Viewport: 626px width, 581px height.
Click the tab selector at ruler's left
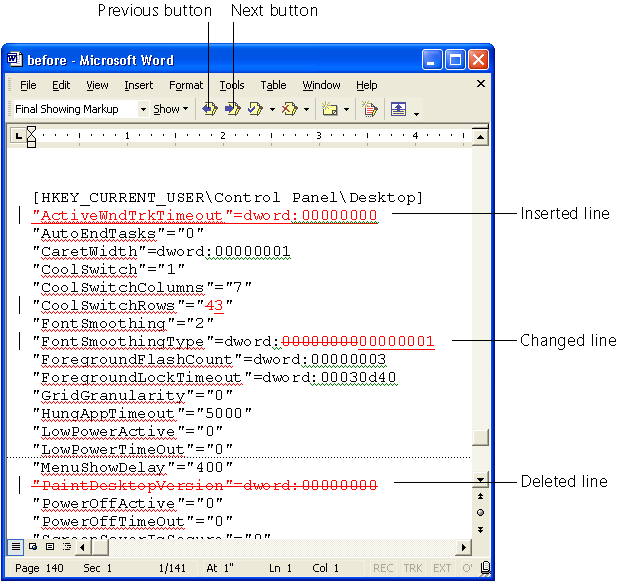[x=17, y=135]
